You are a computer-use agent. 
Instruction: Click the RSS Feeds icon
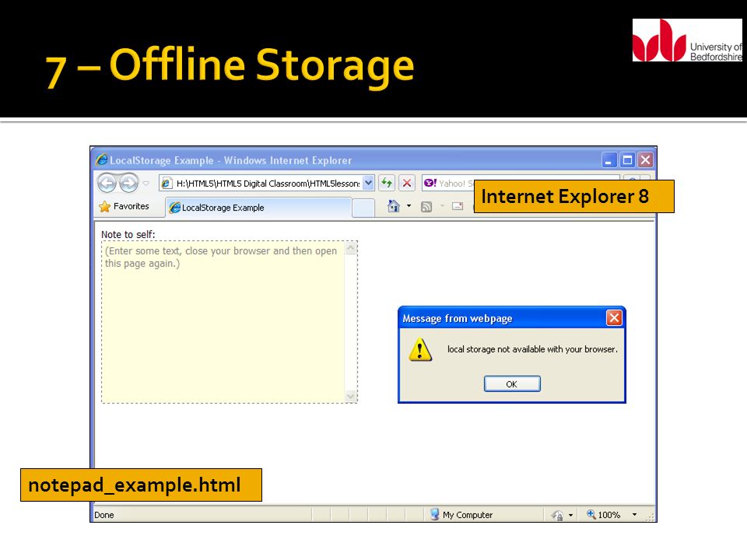coord(426,207)
